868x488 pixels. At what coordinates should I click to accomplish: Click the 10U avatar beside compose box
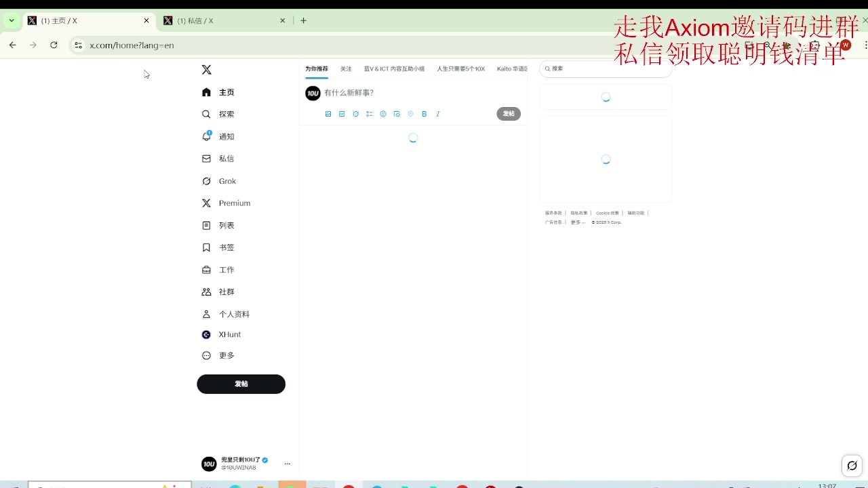click(313, 94)
